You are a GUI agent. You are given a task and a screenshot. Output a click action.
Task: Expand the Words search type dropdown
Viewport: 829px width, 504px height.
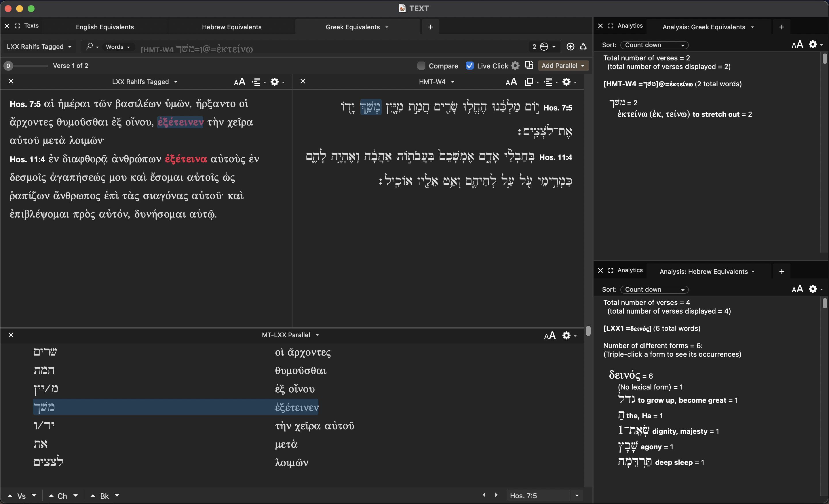[x=118, y=47]
